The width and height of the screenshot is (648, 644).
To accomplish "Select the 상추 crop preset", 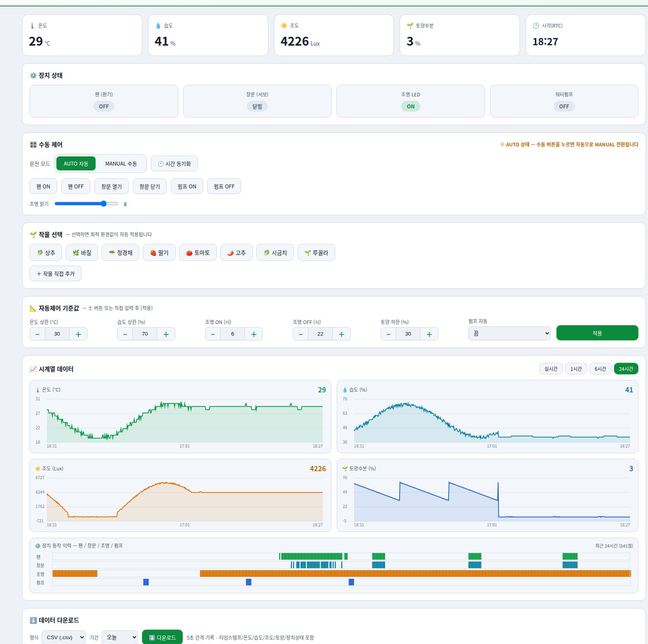I will (x=46, y=252).
